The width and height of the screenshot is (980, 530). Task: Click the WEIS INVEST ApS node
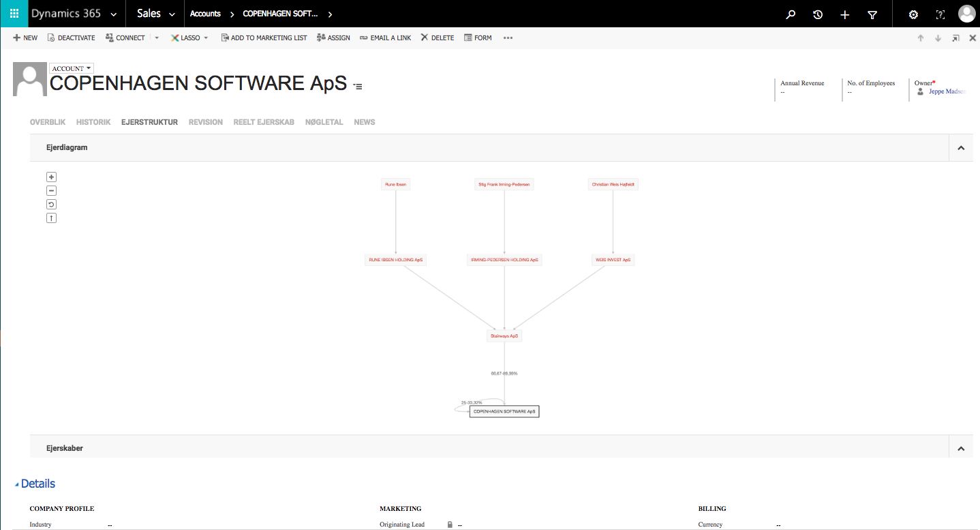pos(613,260)
